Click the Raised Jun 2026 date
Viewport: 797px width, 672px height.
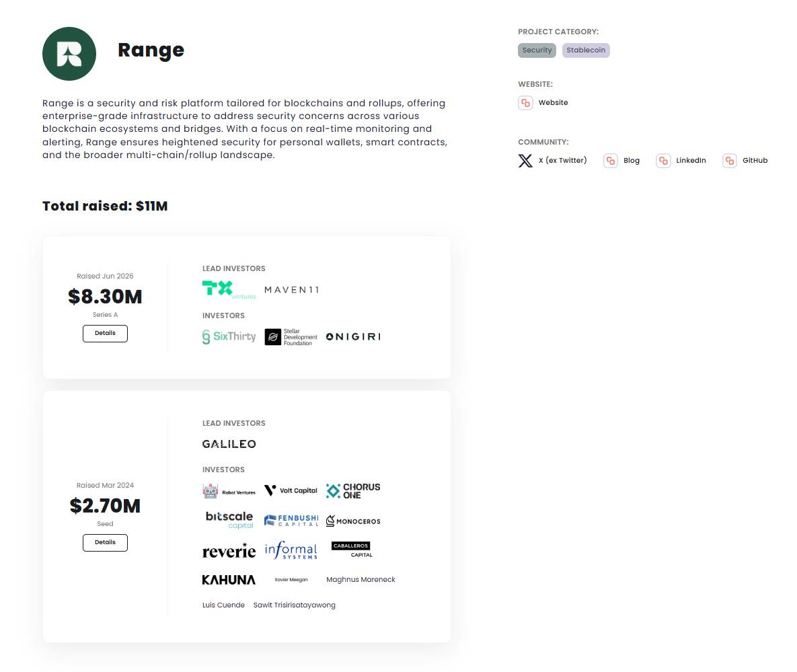[105, 276]
